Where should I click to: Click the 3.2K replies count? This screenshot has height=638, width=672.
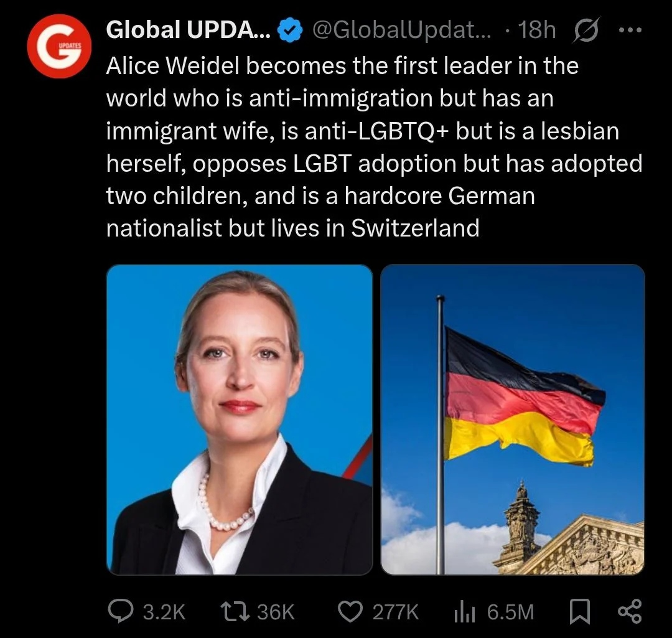[164, 612]
